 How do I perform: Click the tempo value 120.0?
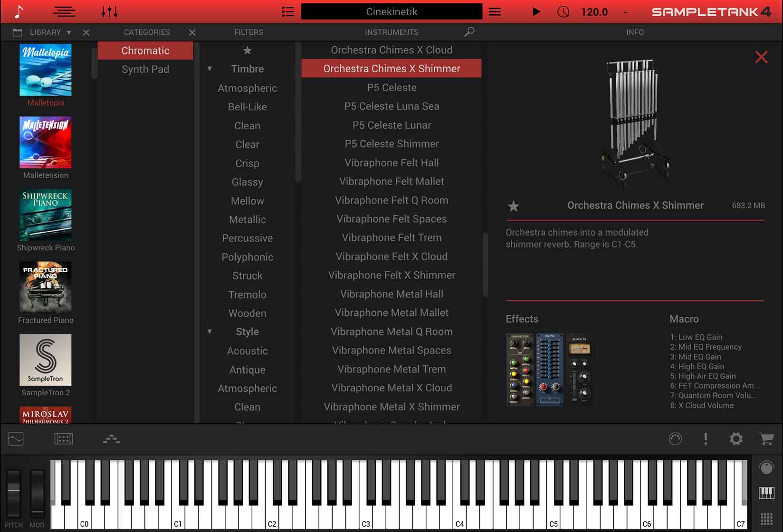[x=594, y=12]
